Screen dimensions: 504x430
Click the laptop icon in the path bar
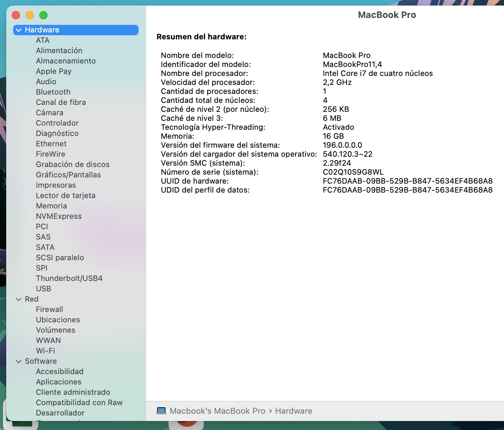pyautogui.click(x=161, y=411)
